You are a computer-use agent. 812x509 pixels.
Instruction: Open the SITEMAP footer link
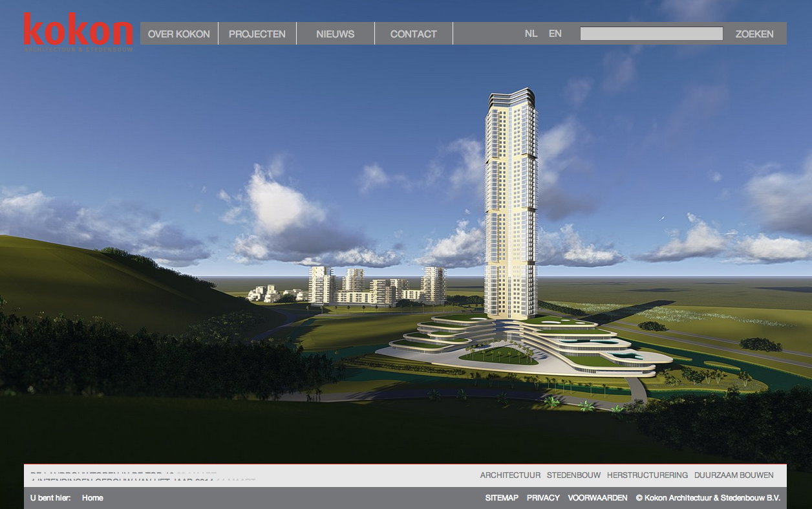[x=502, y=498]
